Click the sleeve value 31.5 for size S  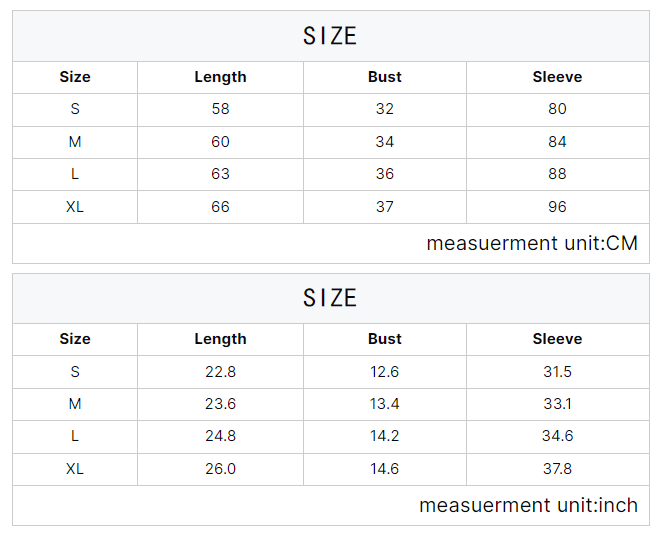click(557, 372)
